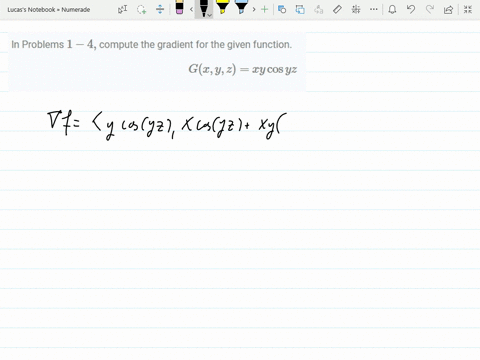Open the Math assistant tool
Screen dimensions: 480x360
pyautogui.click(x=356, y=9)
